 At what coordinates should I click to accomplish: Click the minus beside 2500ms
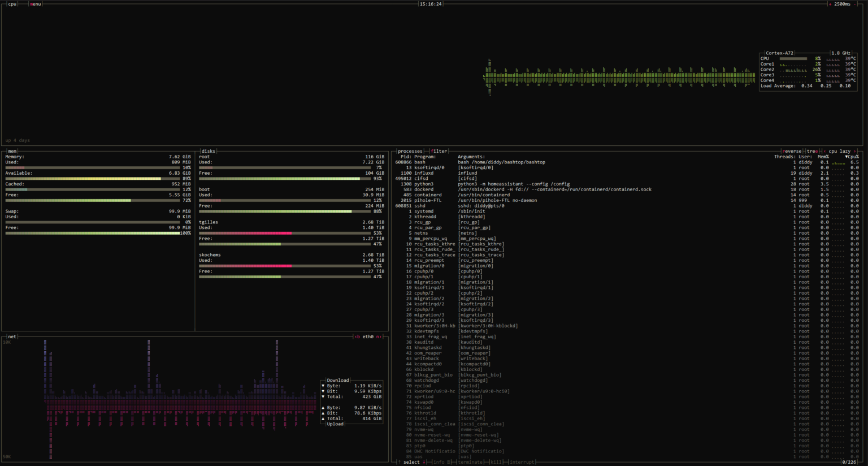click(855, 4)
